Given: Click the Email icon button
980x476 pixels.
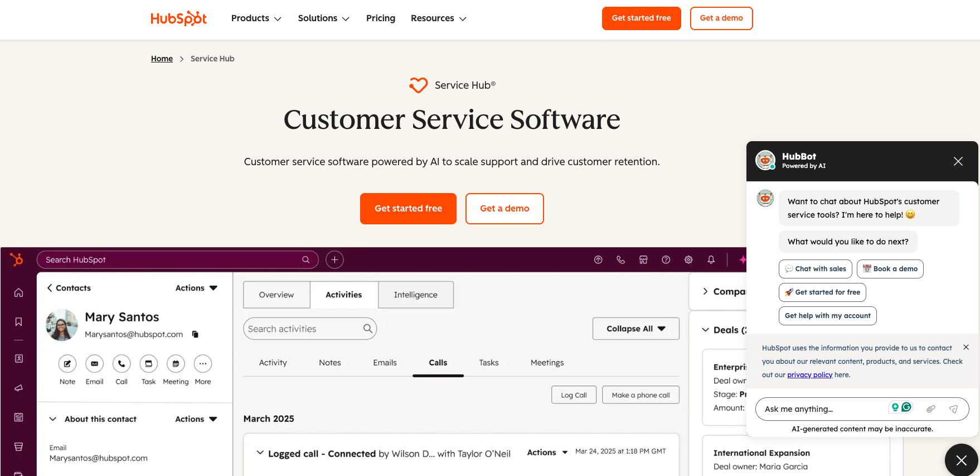Looking at the screenshot, I should point(94,364).
